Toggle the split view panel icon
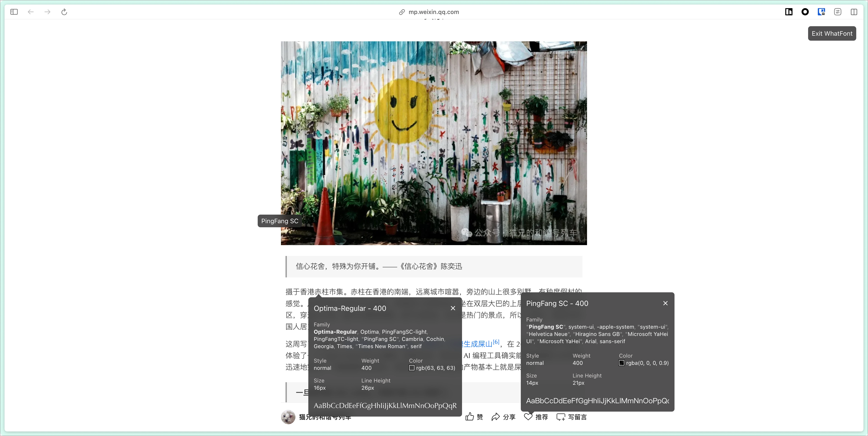868x436 pixels. click(854, 12)
